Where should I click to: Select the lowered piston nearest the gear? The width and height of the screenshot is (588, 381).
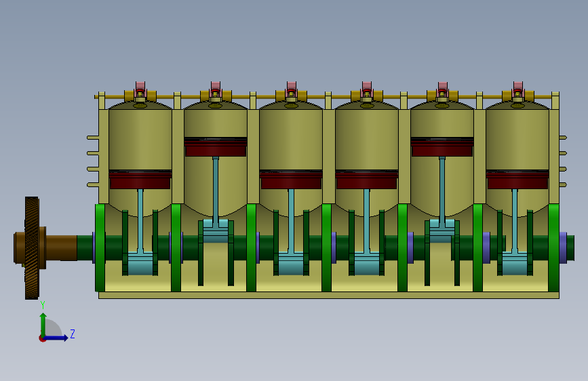140,180
